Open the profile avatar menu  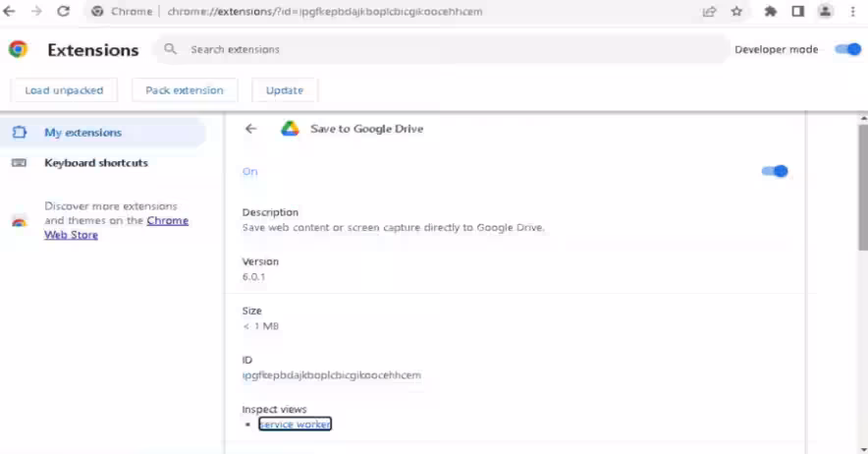coord(825,11)
